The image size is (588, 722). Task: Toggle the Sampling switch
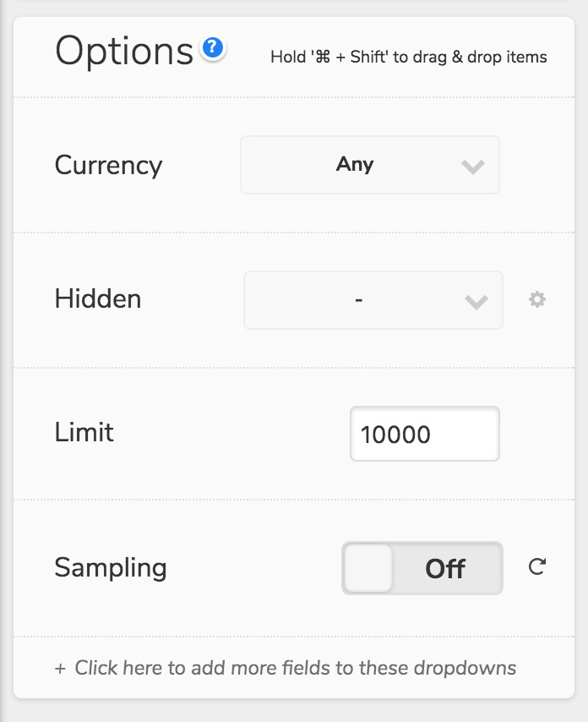coord(422,568)
